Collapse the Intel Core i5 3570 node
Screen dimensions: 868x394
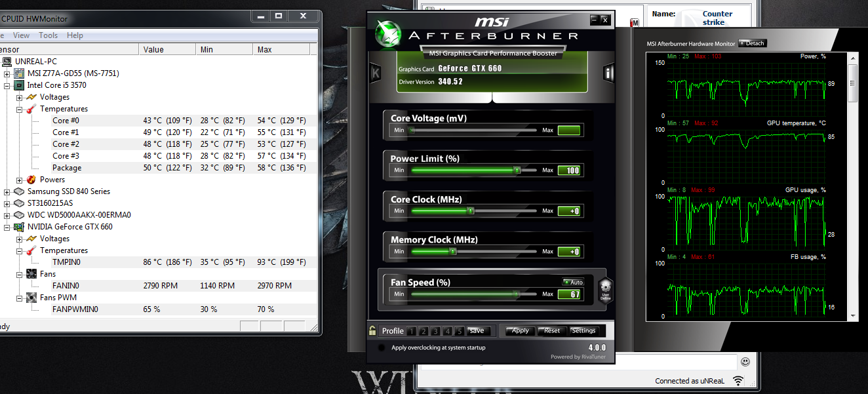(7, 85)
